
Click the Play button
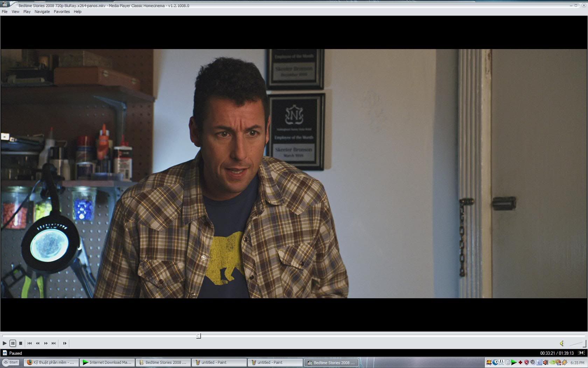point(5,343)
